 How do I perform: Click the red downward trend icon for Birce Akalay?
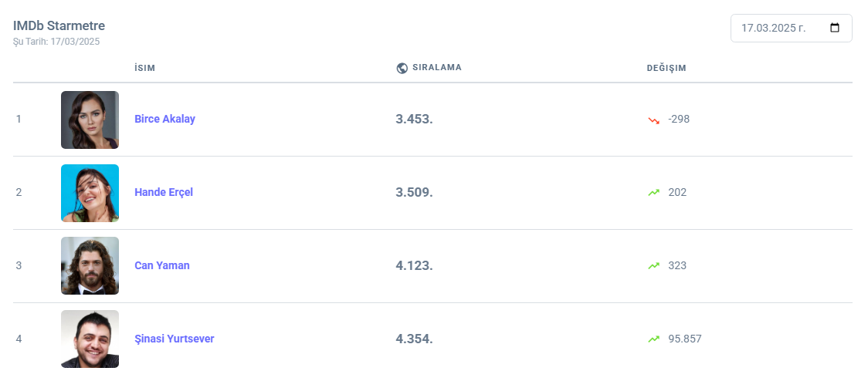(654, 120)
